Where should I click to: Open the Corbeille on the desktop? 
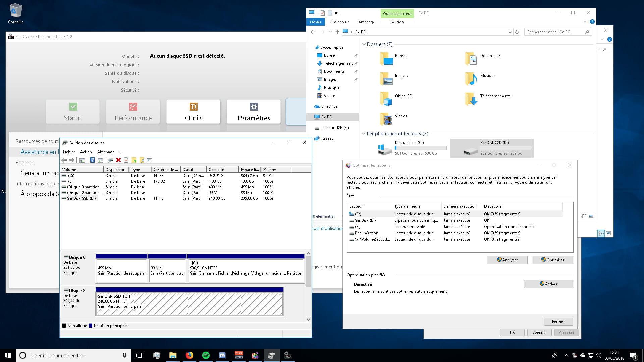pos(16,14)
